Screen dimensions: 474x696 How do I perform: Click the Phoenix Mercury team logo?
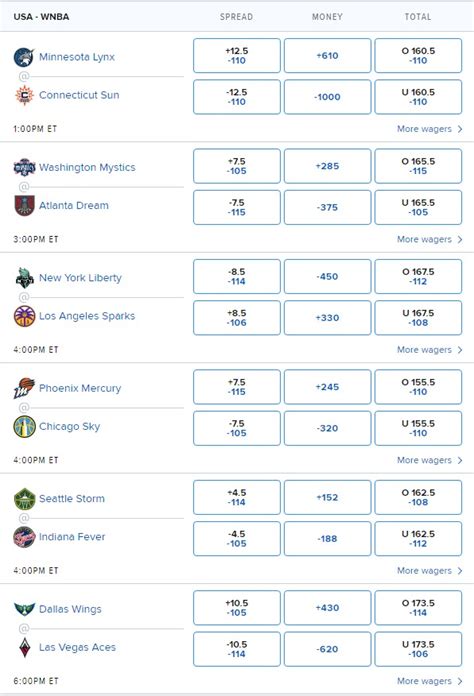click(24, 388)
